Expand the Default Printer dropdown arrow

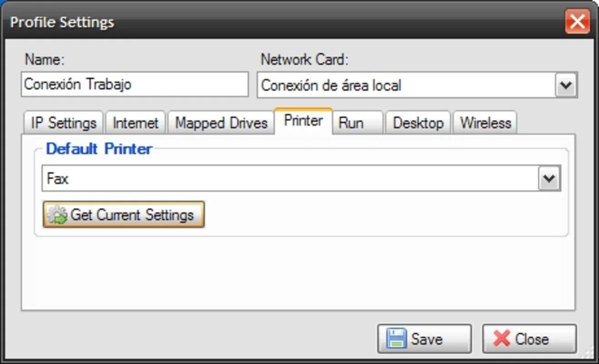tap(549, 179)
